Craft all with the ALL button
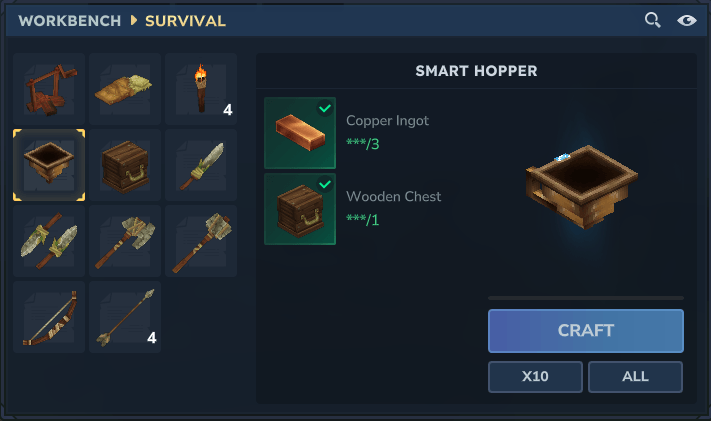 coord(635,377)
